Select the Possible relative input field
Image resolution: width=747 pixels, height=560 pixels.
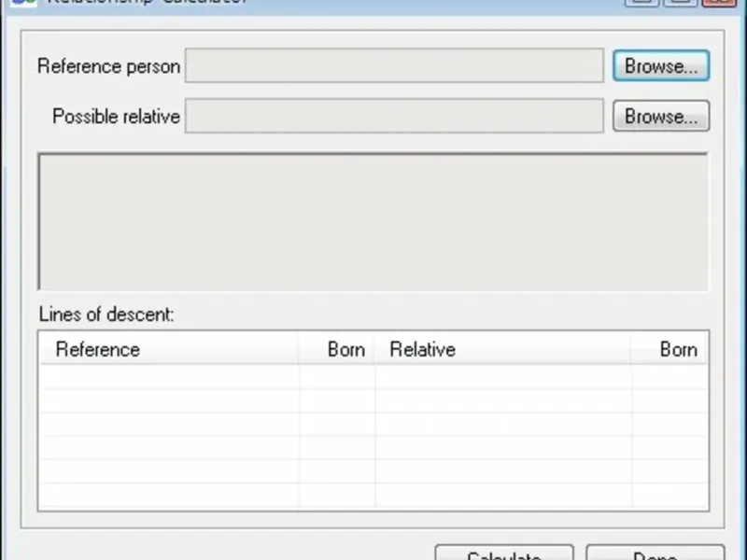coord(394,116)
